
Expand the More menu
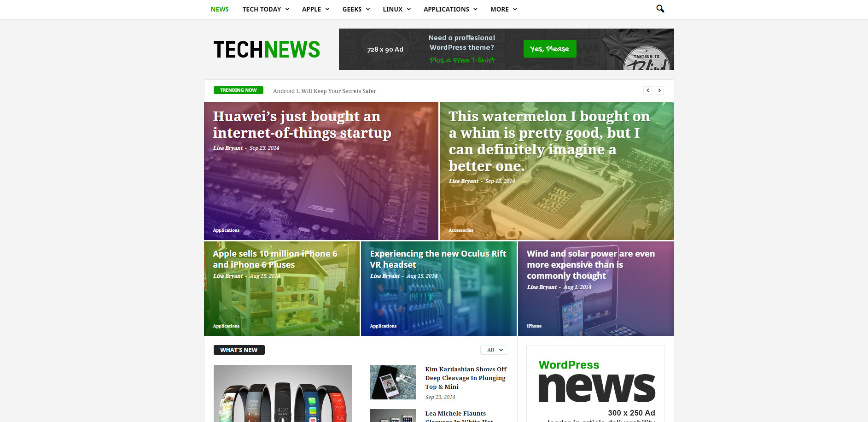coord(503,9)
